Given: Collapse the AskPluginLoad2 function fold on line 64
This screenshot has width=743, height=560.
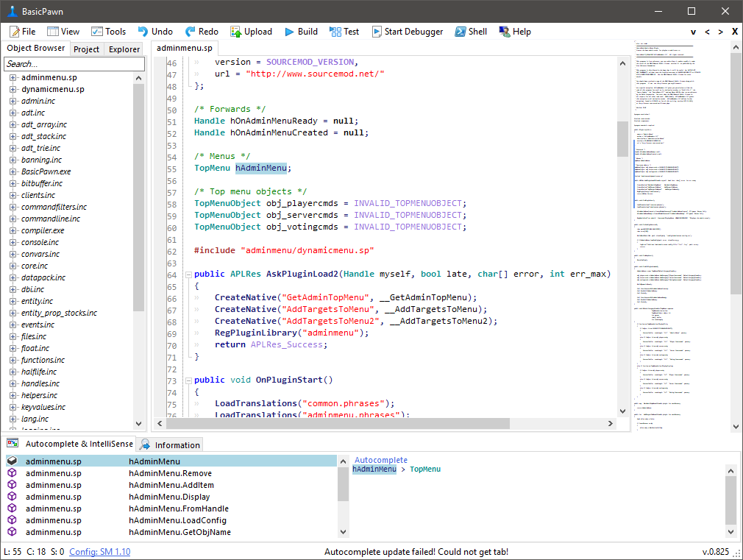Looking at the screenshot, I should 188,274.
